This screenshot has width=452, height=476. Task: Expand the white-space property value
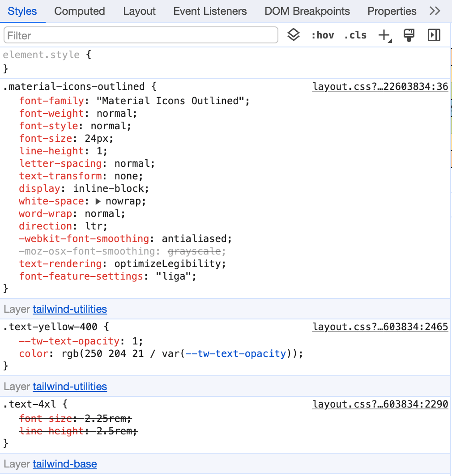pos(98,201)
